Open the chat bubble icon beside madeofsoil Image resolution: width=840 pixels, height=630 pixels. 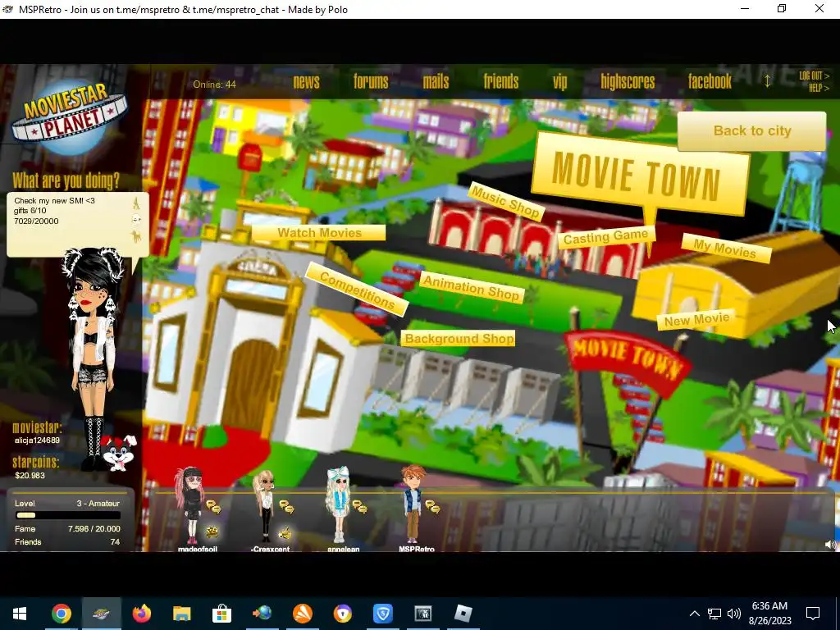pos(213,506)
